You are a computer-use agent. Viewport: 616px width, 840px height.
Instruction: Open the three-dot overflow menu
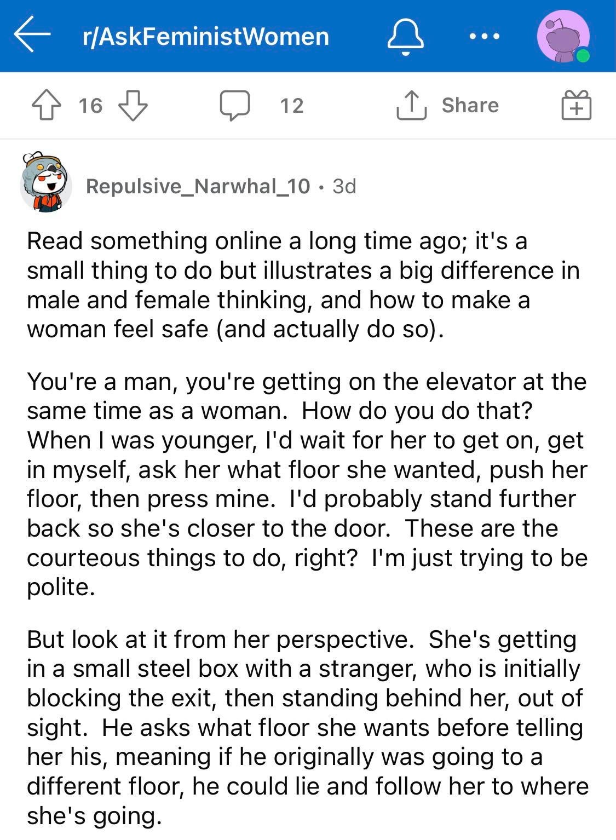click(485, 36)
